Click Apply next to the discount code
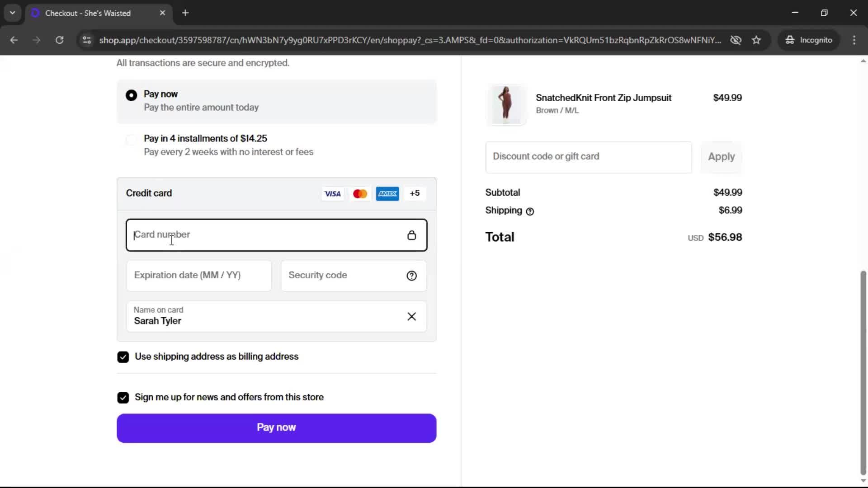This screenshot has height=488, width=868. click(x=721, y=157)
